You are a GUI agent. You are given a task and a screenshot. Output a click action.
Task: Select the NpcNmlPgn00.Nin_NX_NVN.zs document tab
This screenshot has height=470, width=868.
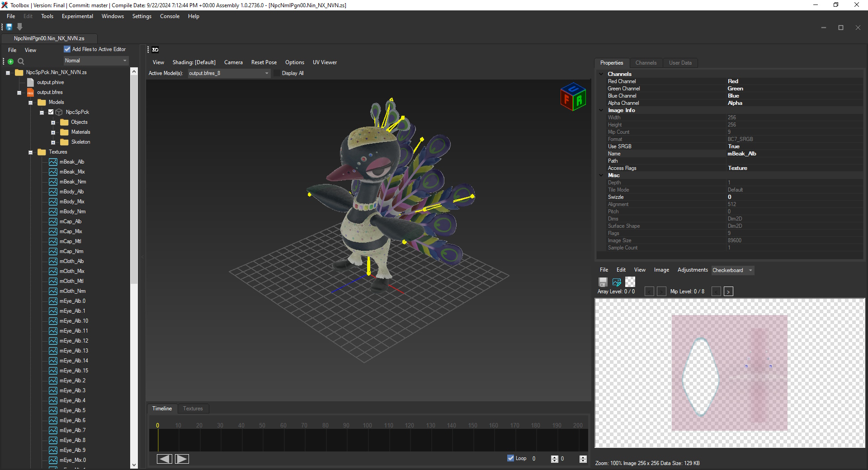point(49,38)
